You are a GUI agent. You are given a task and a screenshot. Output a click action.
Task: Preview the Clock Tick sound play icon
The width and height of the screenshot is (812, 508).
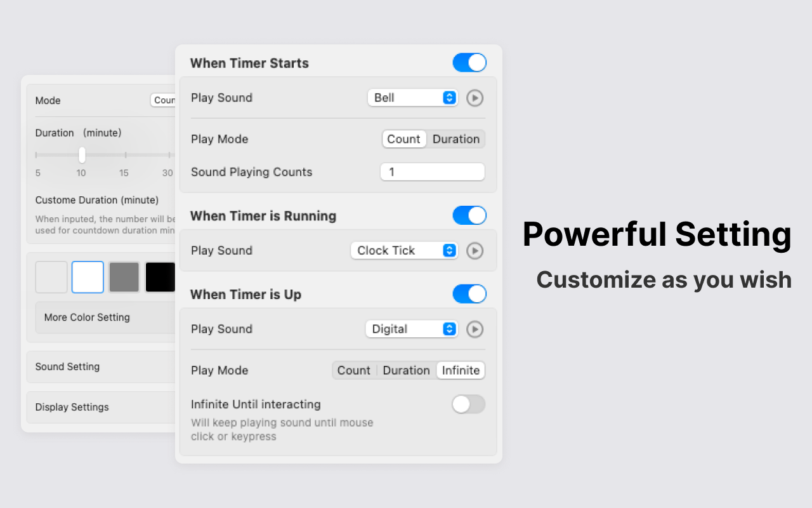coord(475,251)
